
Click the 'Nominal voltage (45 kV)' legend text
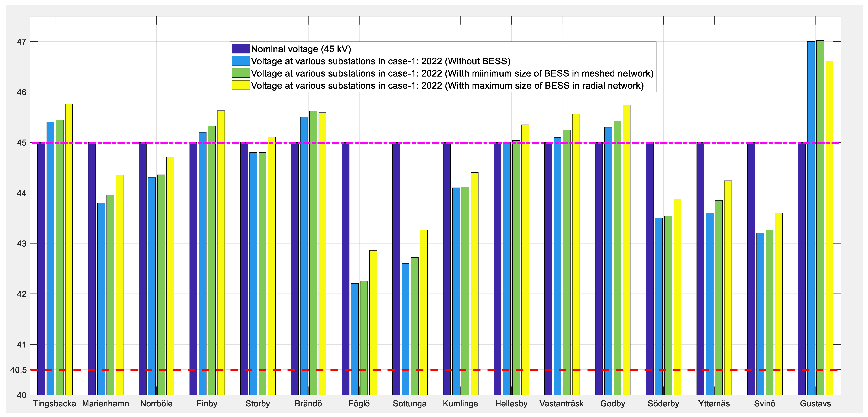pyautogui.click(x=301, y=49)
